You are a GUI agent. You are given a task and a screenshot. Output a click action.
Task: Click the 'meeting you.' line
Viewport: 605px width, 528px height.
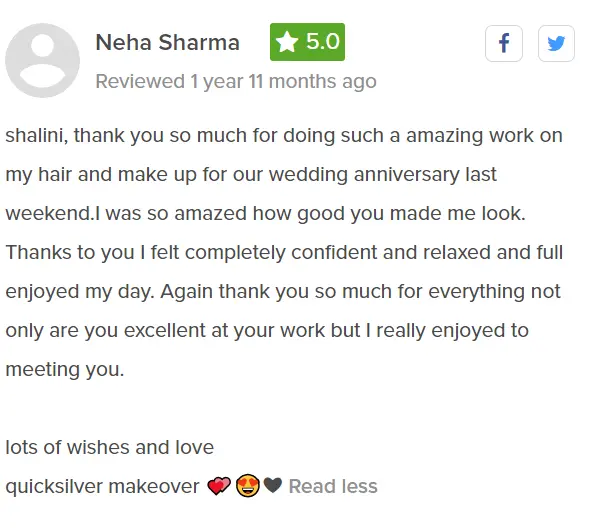[x=65, y=369]
